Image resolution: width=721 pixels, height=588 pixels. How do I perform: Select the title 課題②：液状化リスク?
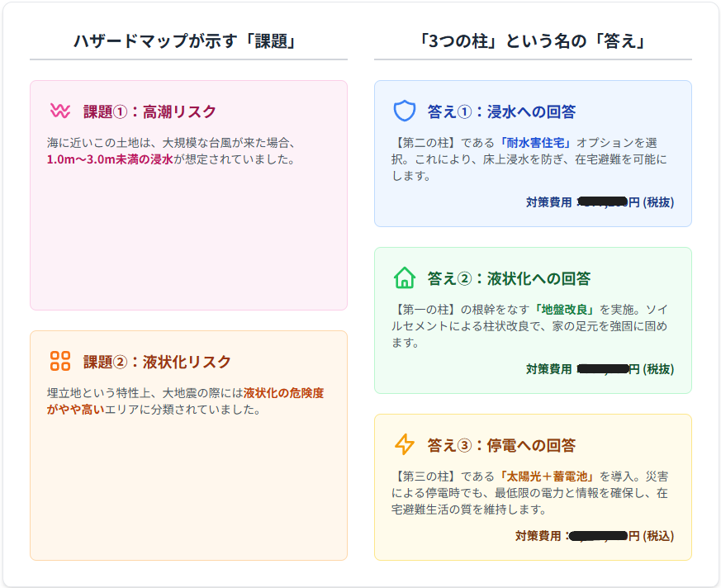157,362
